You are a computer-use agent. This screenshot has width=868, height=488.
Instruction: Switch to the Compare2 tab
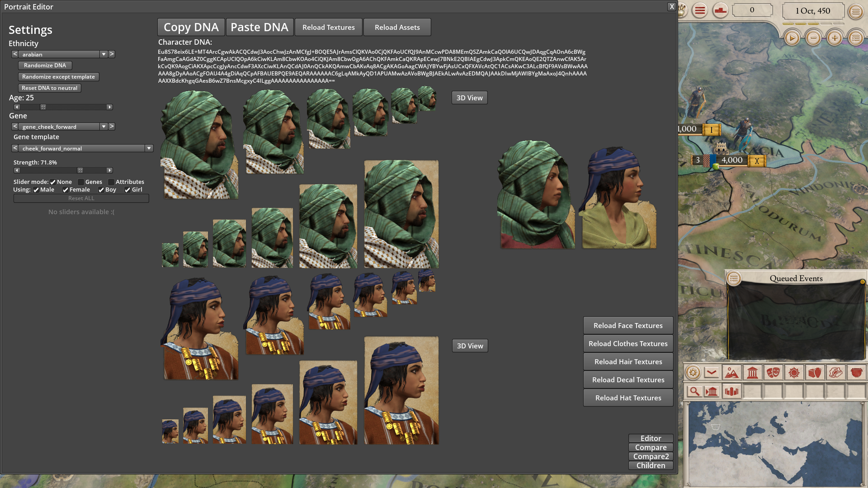(x=651, y=456)
